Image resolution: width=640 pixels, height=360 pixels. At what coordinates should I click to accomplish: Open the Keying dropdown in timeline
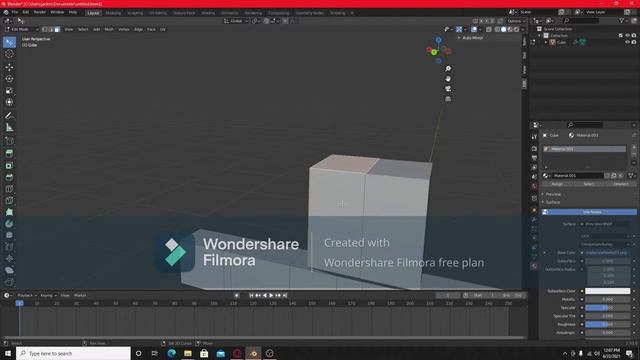tap(48, 295)
